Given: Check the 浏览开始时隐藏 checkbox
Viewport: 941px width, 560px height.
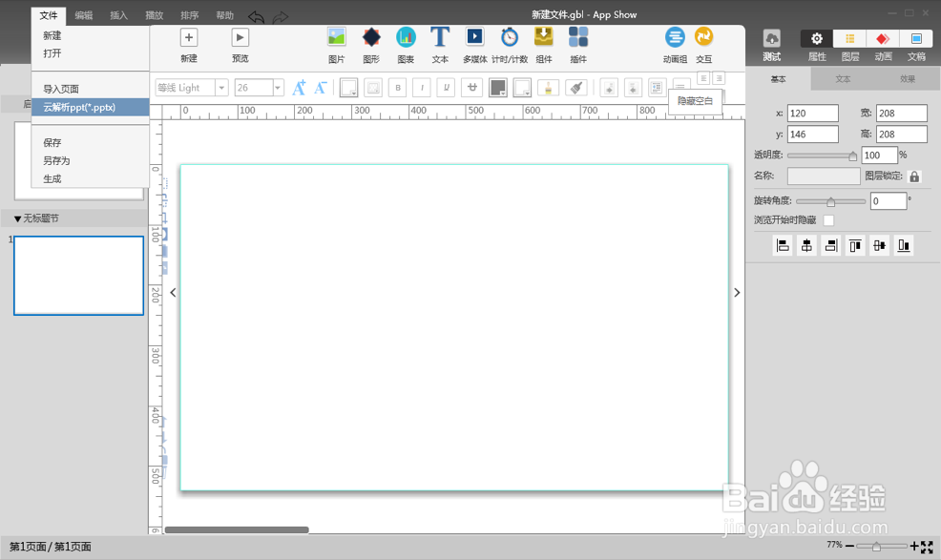Looking at the screenshot, I should coord(828,220).
